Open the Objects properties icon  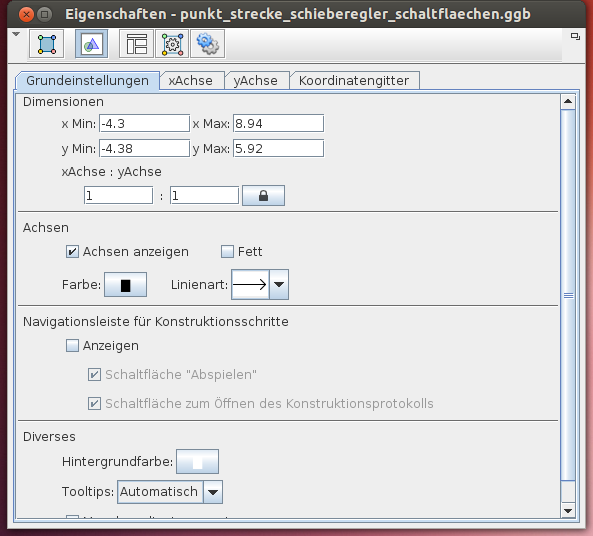click(x=47, y=44)
